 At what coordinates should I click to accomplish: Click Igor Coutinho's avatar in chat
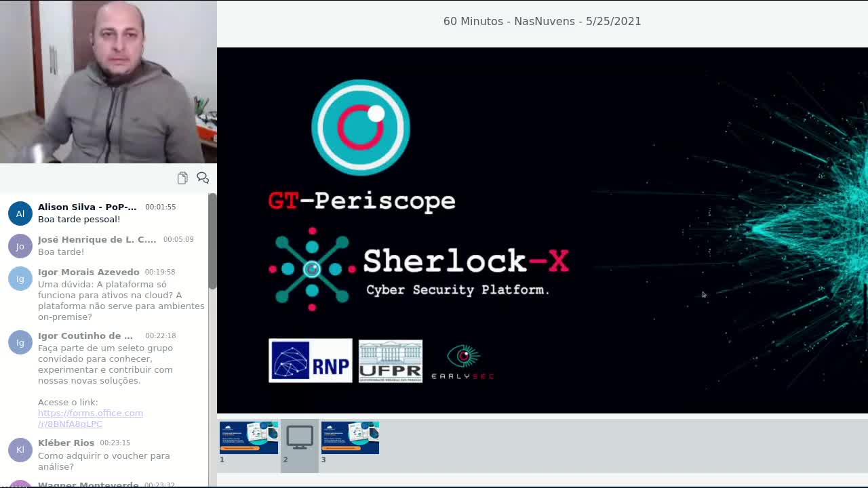[20, 342]
